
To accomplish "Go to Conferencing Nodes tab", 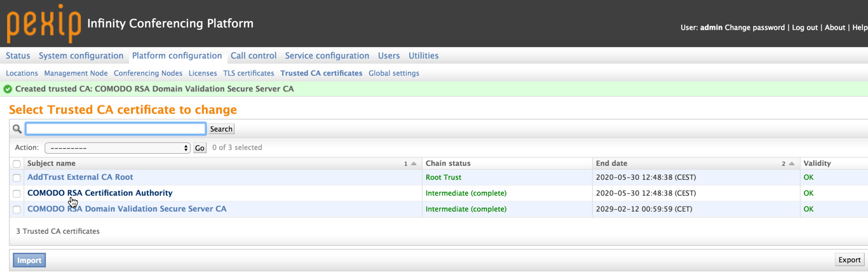I will pos(148,73).
